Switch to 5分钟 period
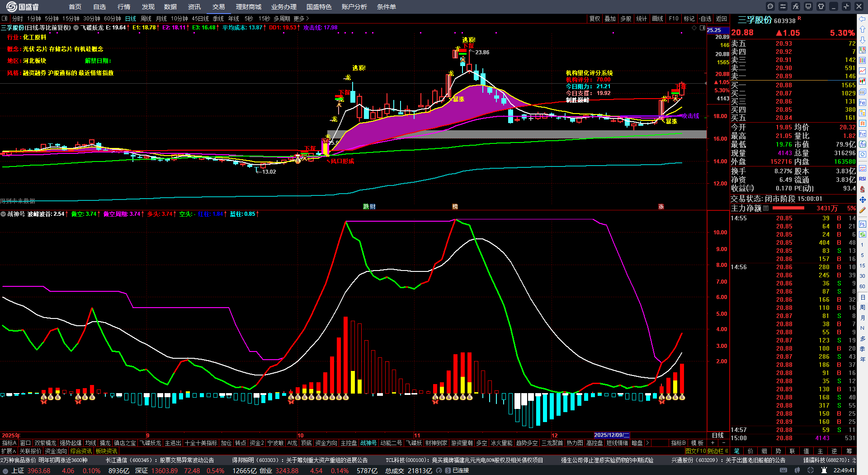868x475 pixels. [x=52, y=19]
